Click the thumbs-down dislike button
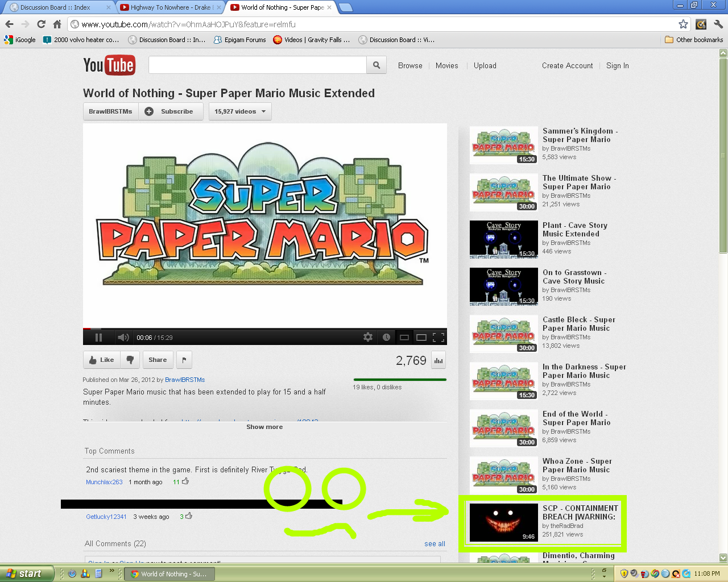 [x=130, y=360]
